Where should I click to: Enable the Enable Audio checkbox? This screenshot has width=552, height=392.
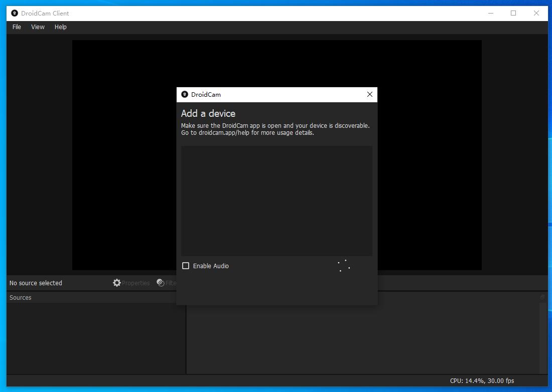tap(186, 266)
